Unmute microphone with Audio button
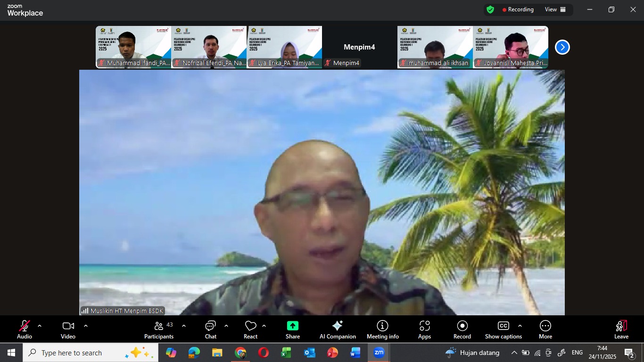Viewport: 644px width, 362px height. [25, 329]
